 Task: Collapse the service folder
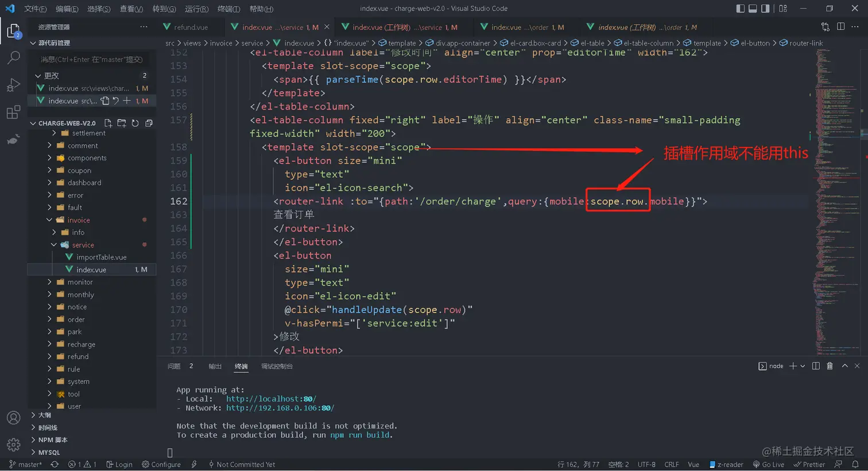tap(54, 245)
